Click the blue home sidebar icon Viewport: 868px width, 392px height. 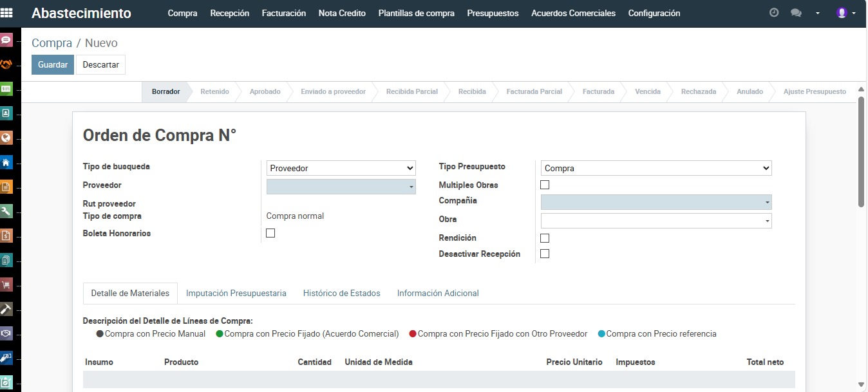coord(6,162)
